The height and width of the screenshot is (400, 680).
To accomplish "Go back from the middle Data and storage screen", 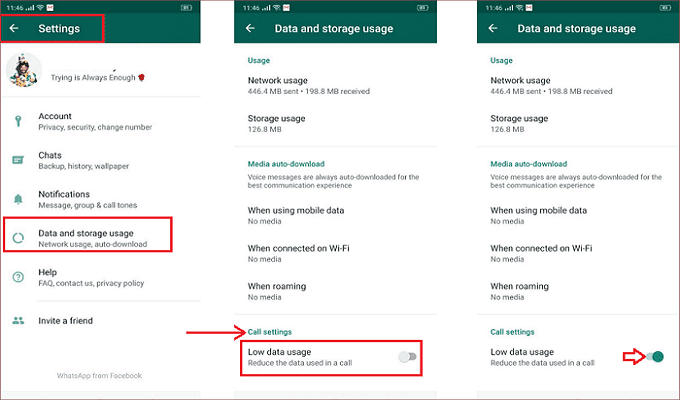I will [x=252, y=29].
